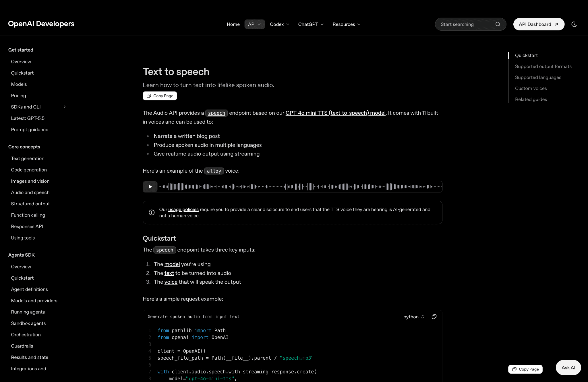Jump to Supported languages section

pyautogui.click(x=538, y=77)
